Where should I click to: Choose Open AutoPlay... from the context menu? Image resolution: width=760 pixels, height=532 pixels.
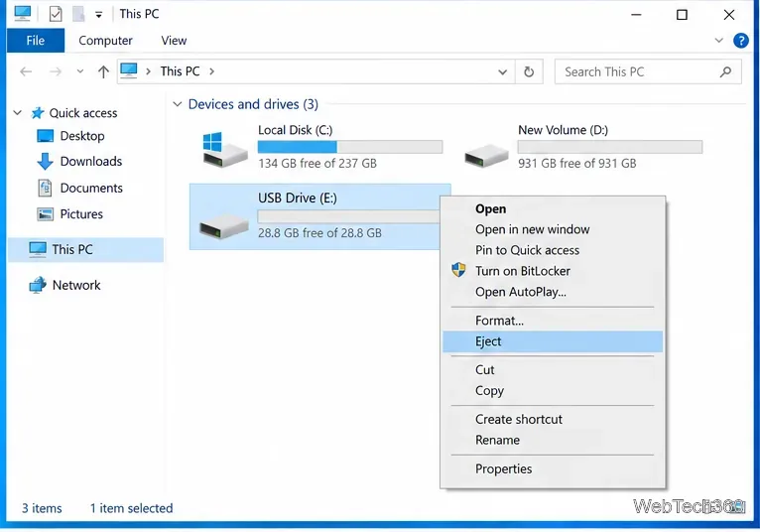[553, 292]
